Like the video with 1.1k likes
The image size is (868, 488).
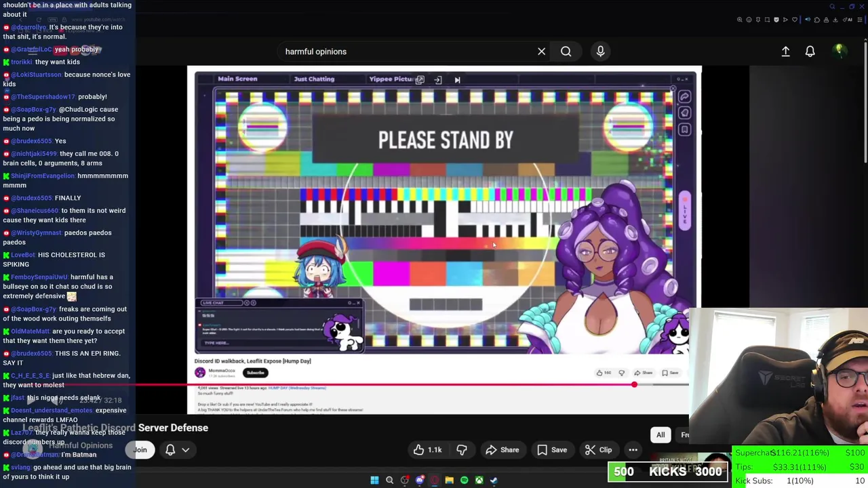click(427, 449)
